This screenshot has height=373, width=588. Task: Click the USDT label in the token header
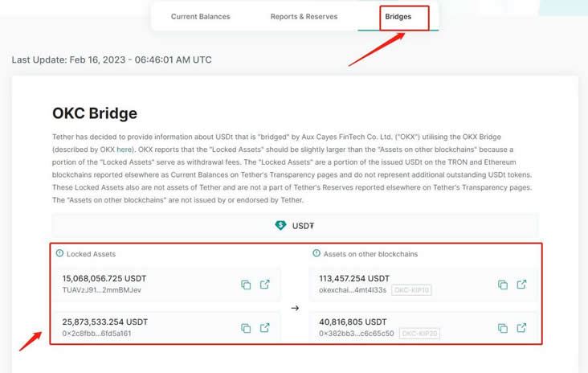pos(303,226)
